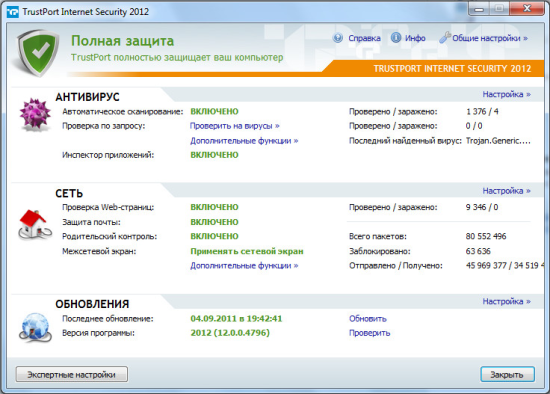Click the purple virus Antivirus section icon
The width and height of the screenshot is (550, 394).
tap(35, 114)
